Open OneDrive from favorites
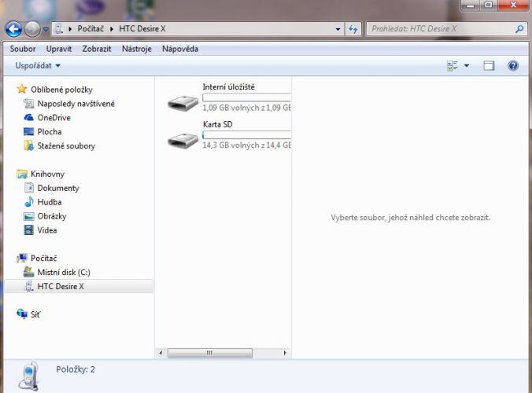 tap(54, 118)
